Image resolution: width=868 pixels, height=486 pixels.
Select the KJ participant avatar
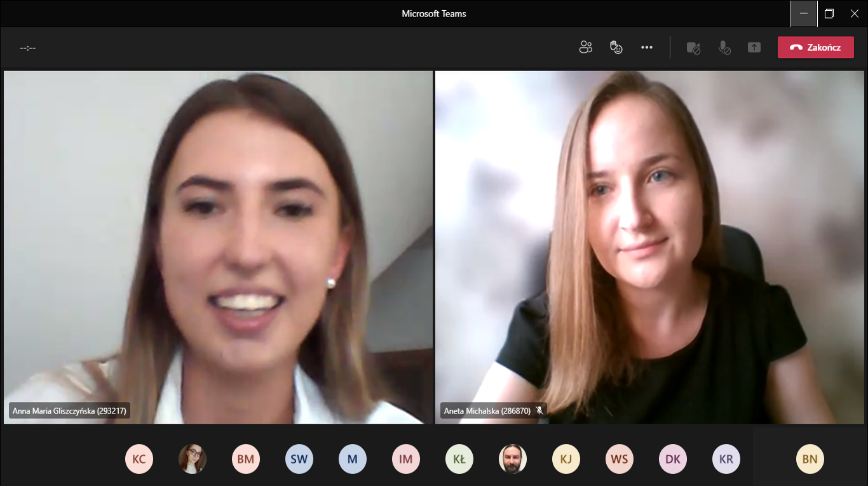(x=566, y=459)
